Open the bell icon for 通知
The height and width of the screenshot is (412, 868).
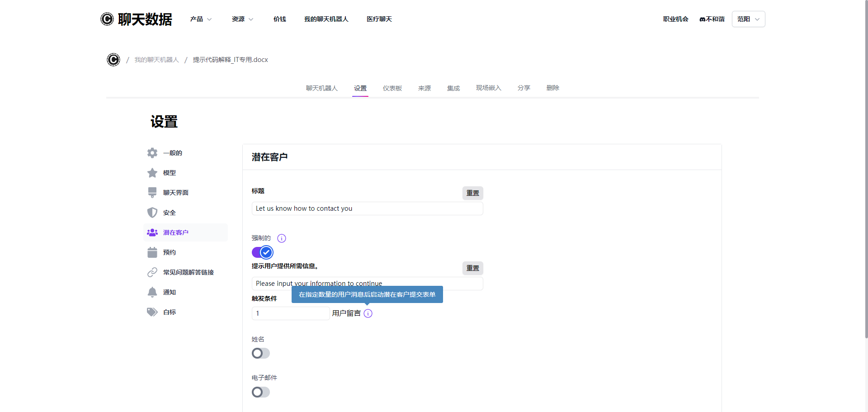pyautogui.click(x=152, y=292)
